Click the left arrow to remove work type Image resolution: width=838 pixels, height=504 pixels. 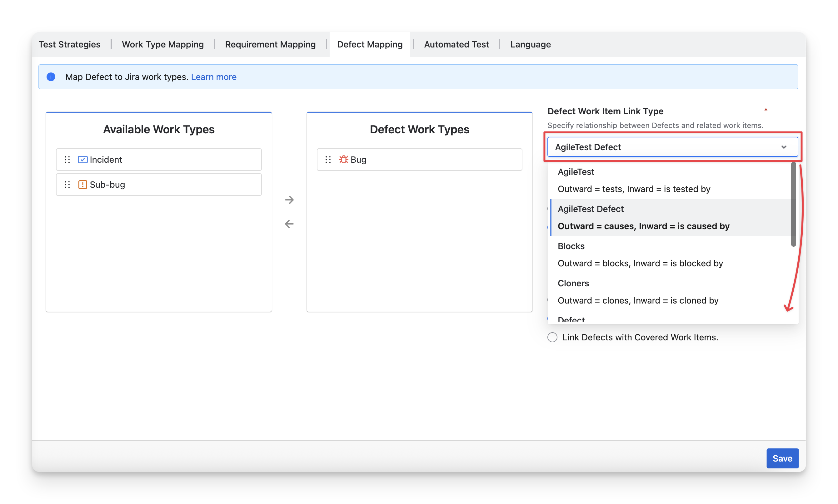click(x=289, y=224)
